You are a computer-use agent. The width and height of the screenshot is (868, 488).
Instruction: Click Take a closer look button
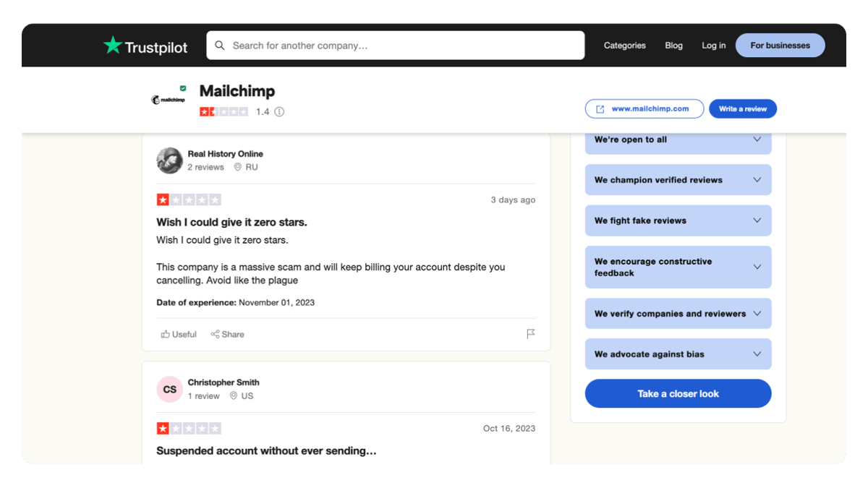coord(678,394)
